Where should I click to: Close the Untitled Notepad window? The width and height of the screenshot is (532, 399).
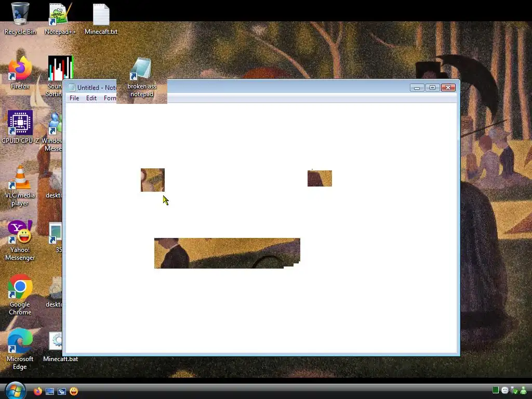(x=448, y=87)
